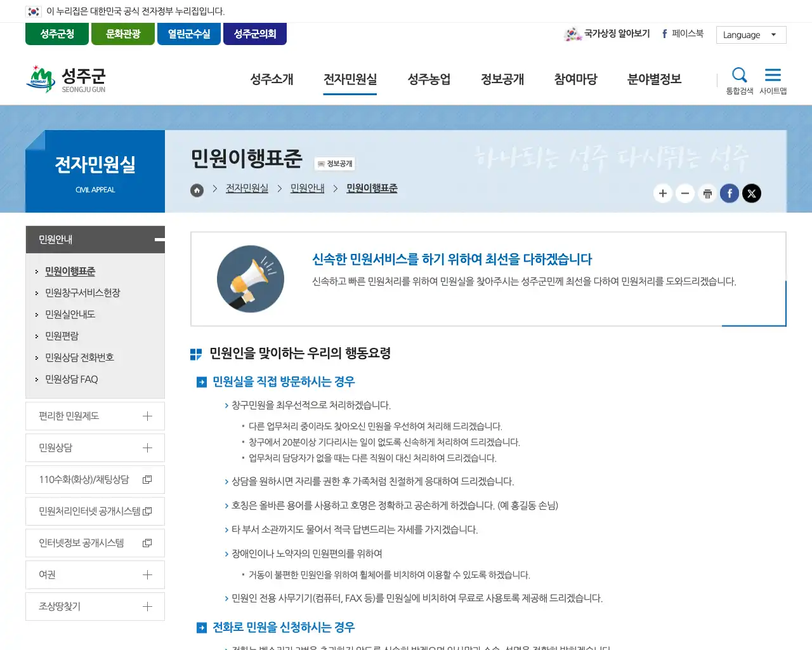Image resolution: width=812 pixels, height=650 pixels.
Task: Expand the 여권 side menu
Action: [95, 575]
